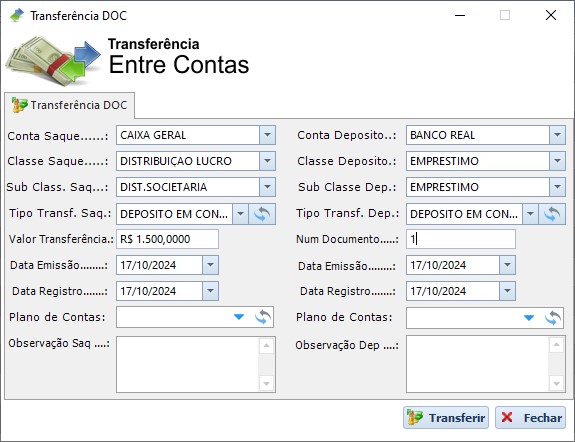Click the Classe Deposito EMPRESTIMO value
The width and height of the screenshot is (575, 442).
(444, 161)
